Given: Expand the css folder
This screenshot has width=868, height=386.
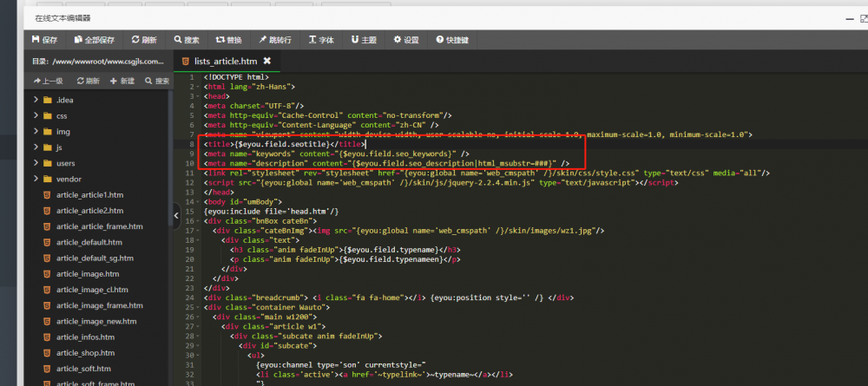Looking at the screenshot, I should 36,115.
